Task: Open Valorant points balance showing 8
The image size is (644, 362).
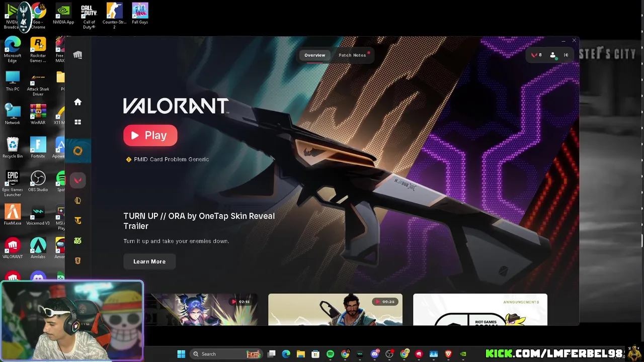Action: point(536,55)
